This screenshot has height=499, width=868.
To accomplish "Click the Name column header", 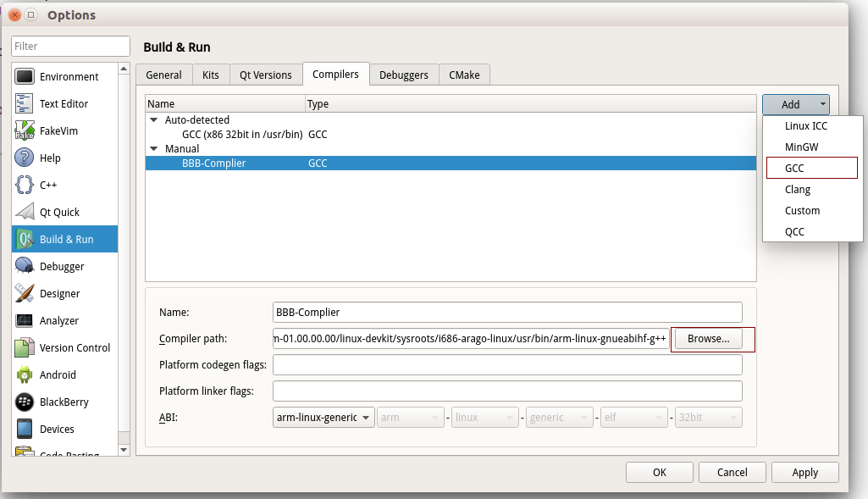I will (x=225, y=104).
